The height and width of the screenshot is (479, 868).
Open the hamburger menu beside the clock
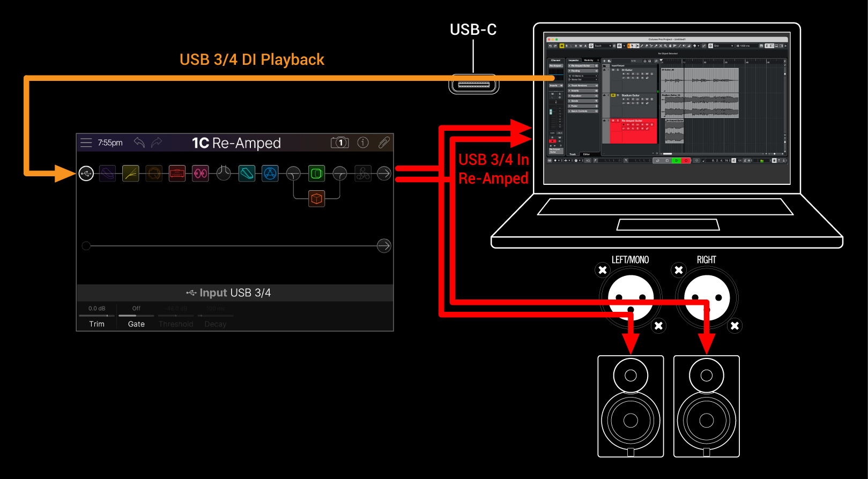(86, 143)
